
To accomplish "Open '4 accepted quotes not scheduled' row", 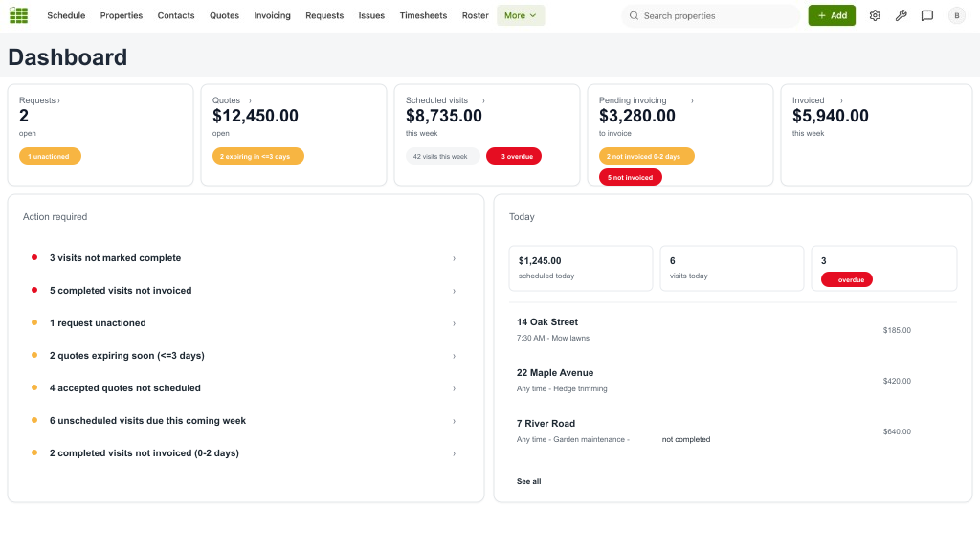I will coord(246,388).
